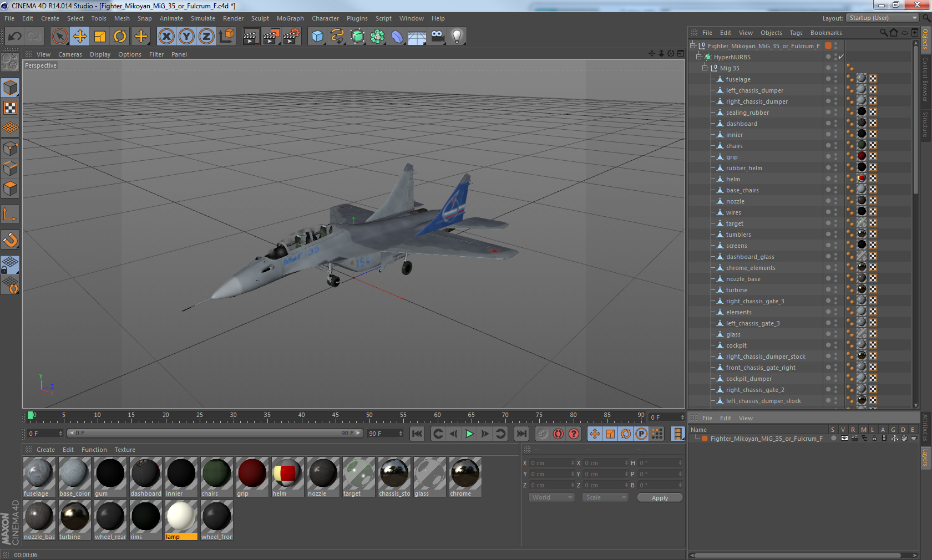
Task: Open the MoGraph menu
Action: (x=290, y=18)
